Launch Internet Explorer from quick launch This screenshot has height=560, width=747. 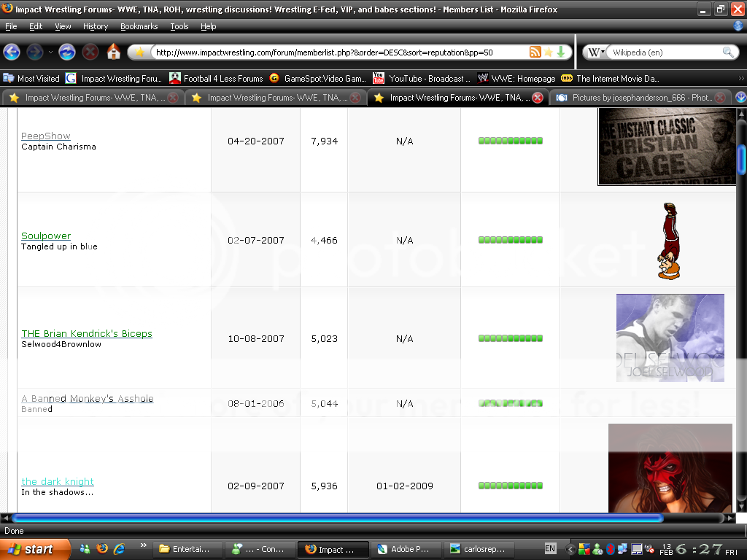pos(119,548)
